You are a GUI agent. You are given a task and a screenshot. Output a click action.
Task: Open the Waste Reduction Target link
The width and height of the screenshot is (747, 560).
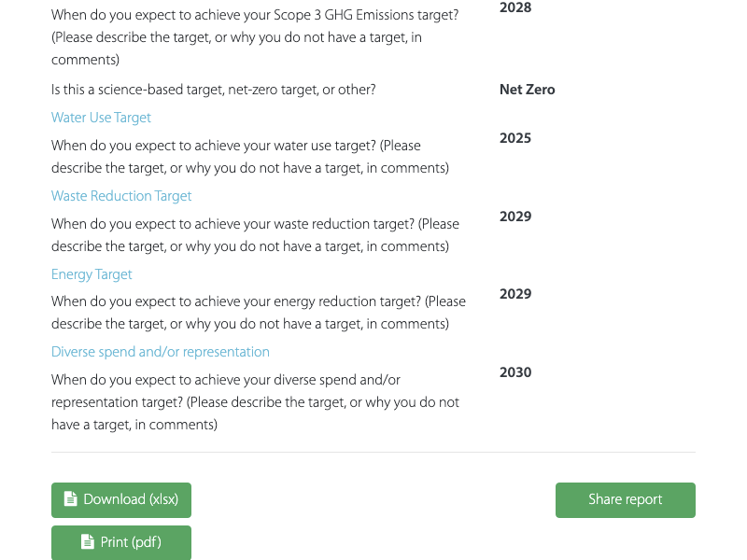[121, 196]
